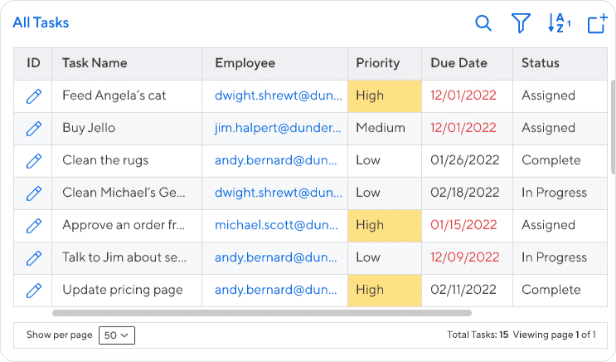Open andy.bernard email in Clean the rugs row
Viewport: 616px width, 362px height.
click(276, 161)
